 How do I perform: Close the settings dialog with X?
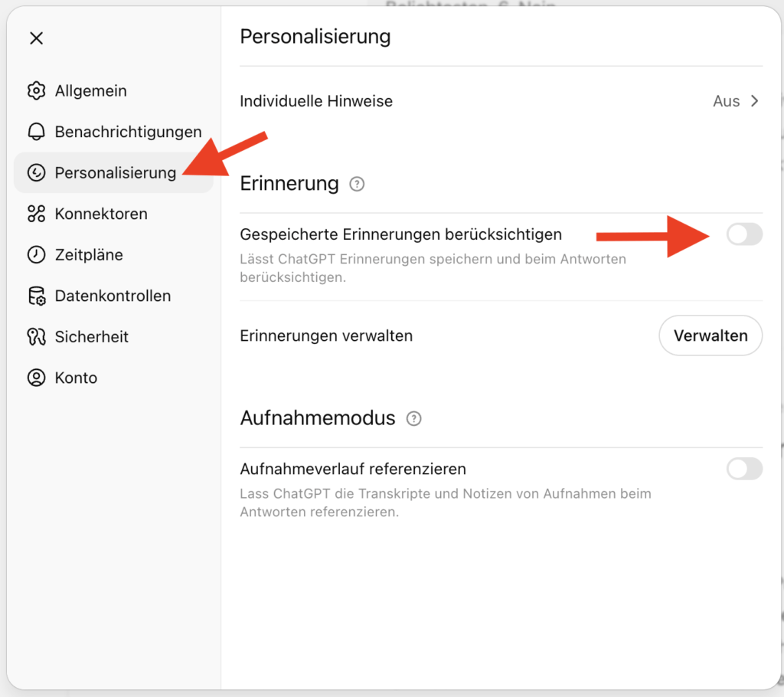coord(36,38)
